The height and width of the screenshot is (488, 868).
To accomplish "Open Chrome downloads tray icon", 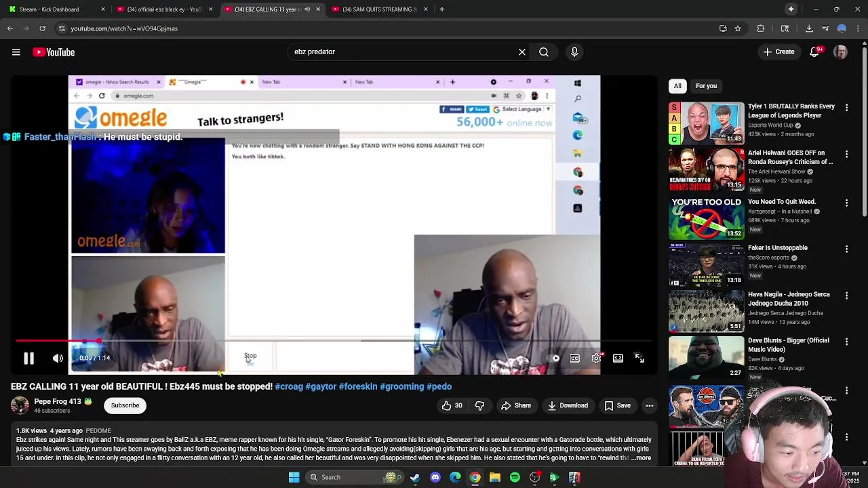I will coord(809,28).
